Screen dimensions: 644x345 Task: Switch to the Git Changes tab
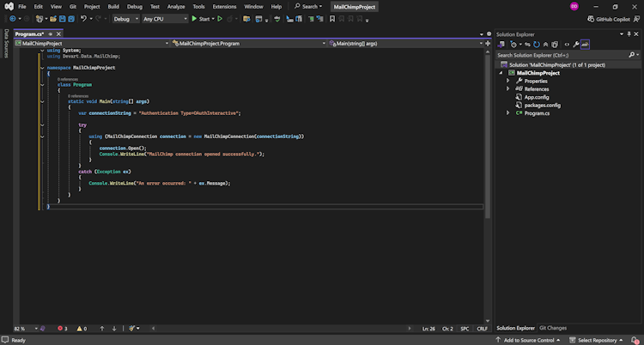(552, 328)
